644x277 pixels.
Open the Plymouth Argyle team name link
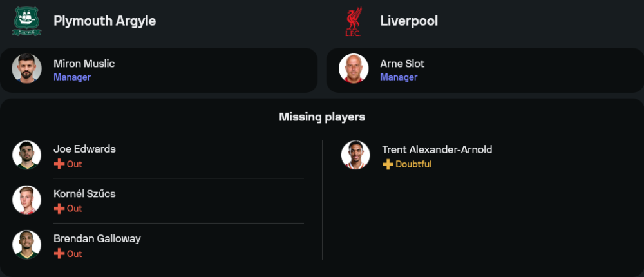pos(104,21)
